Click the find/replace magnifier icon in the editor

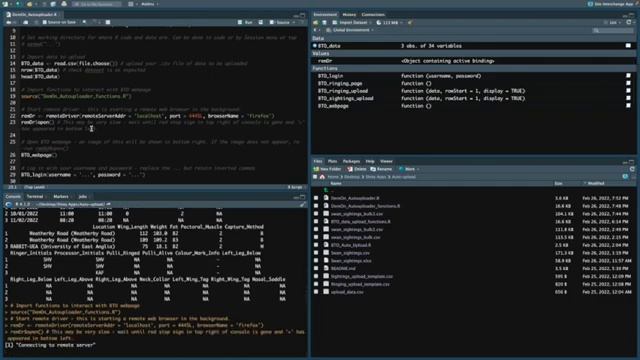point(84,22)
